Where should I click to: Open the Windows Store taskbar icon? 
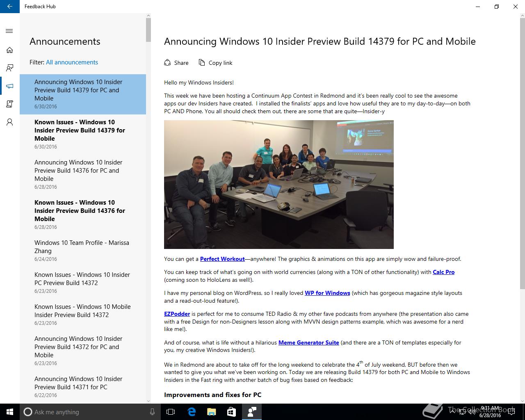(x=232, y=412)
